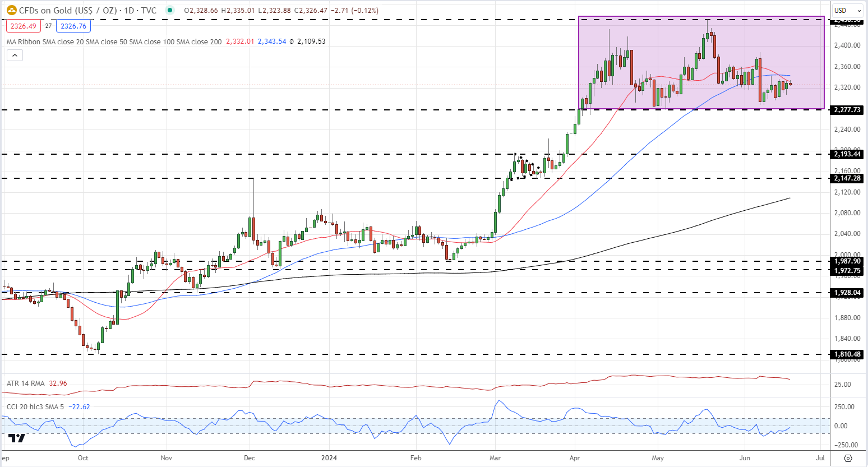Click the black SMA value 2,109.53
Screen dimensions: 868x467
pos(311,41)
